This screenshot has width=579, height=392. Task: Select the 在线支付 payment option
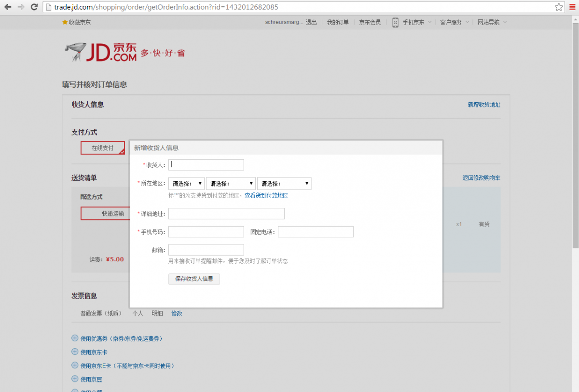[x=103, y=148]
